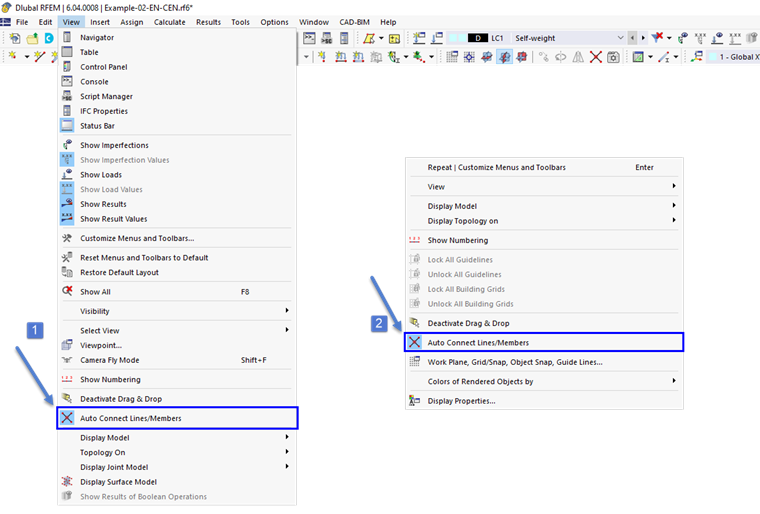
Task: Expand the Topology On submenu
Action: (x=177, y=452)
